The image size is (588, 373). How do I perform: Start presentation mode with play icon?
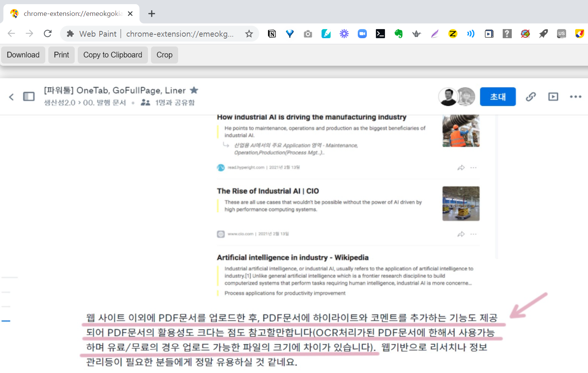(553, 97)
